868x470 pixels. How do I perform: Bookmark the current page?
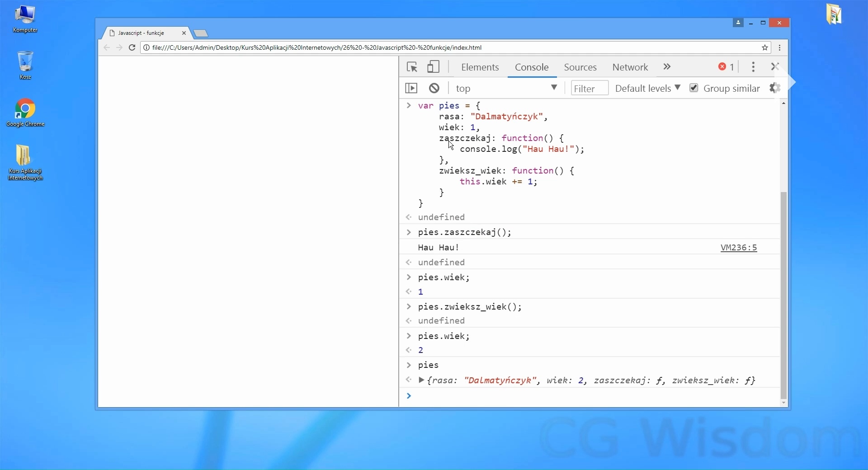pos(765,47)
